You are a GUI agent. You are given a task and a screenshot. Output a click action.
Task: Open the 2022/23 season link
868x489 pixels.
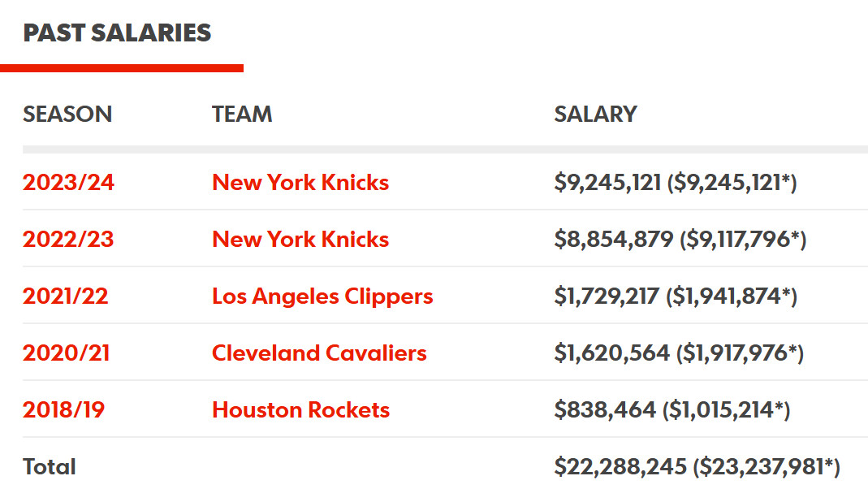[x=68, y=240]
